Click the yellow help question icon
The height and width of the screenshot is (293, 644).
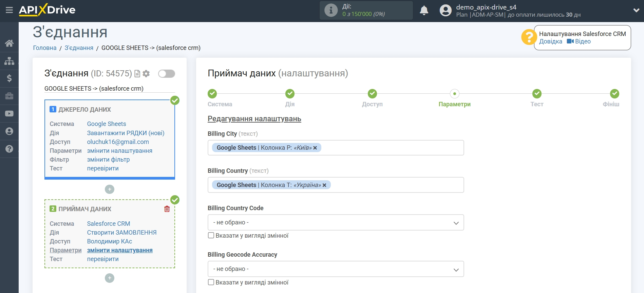coord(529,37)
